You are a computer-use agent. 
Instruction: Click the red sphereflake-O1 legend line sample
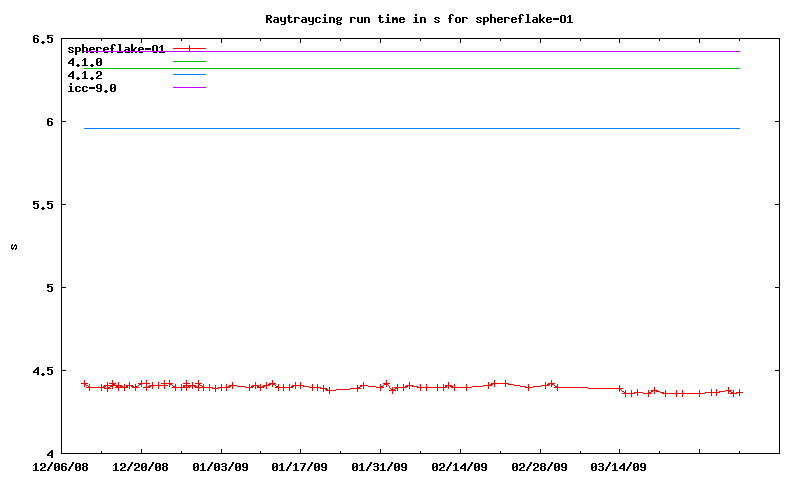(189, 49)
